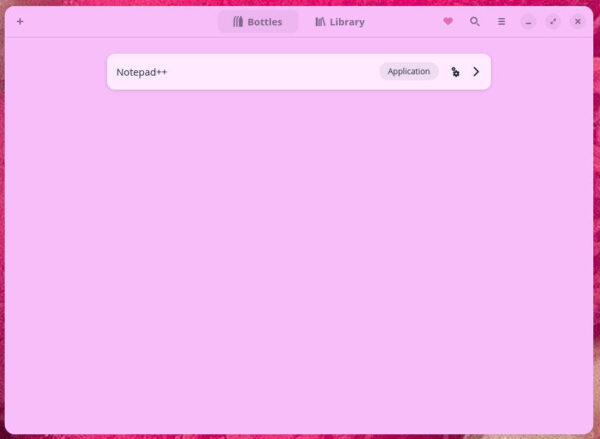Click the bottles icon beside the Bottles label

click(238, 21)
